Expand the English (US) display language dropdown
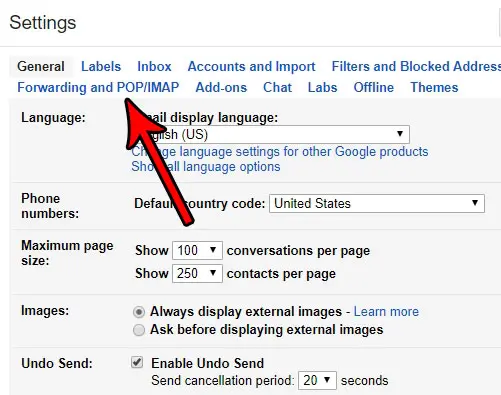 [271, 134]
